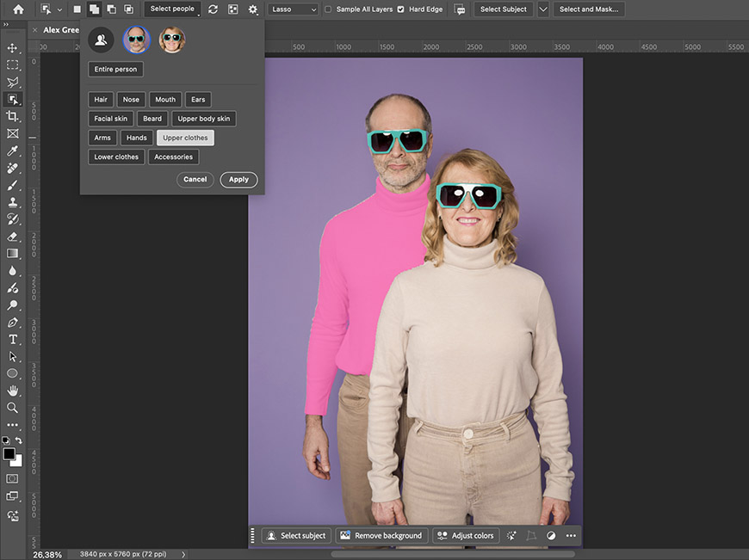
Task: Select the Crop tool
Action: point(12,116)
